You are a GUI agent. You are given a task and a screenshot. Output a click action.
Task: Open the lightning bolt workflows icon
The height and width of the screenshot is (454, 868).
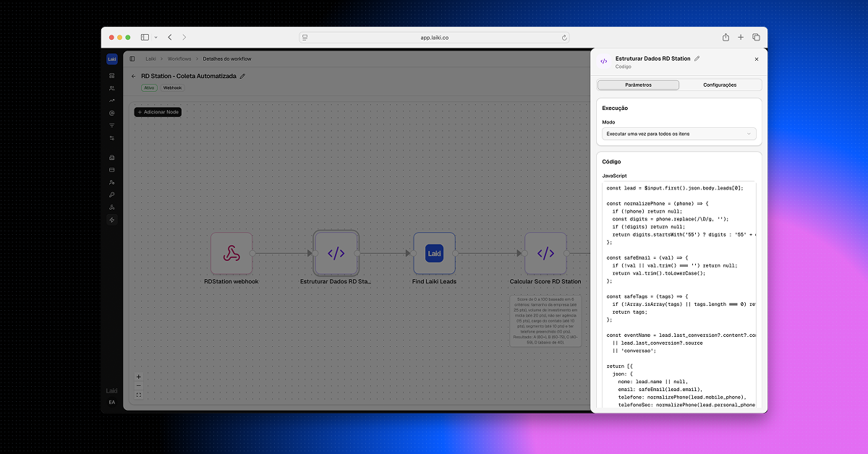[112, 219]
